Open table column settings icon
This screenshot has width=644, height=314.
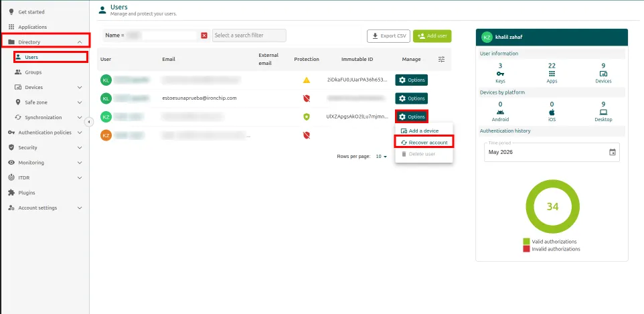442,59
